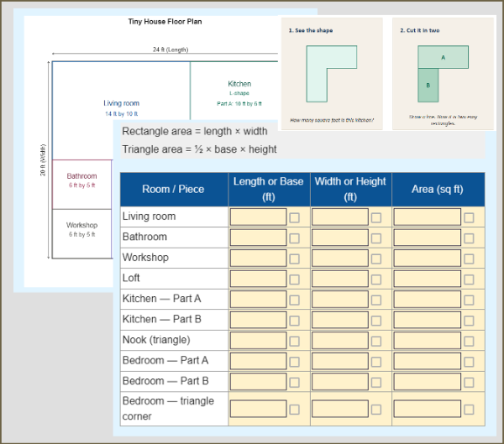Image resolution: width=504 pixels, height=444 pixels.
Task: Click the Bathroom room on the floor plan
Action: coord(81,180)
